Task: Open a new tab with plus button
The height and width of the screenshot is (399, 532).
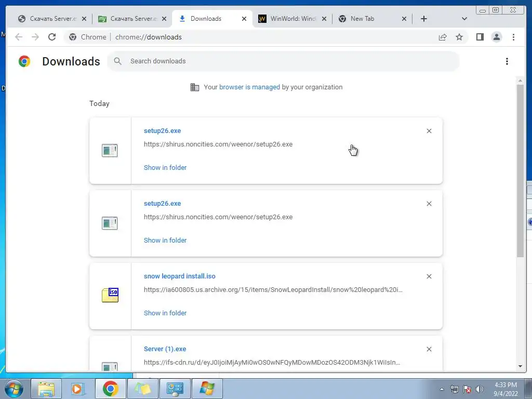Action: (x=424, y=19)
